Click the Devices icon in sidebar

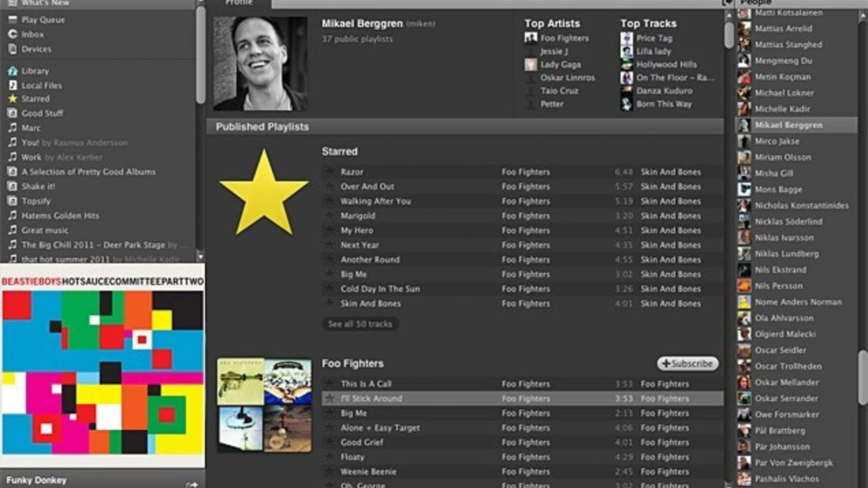click(12, 49)
